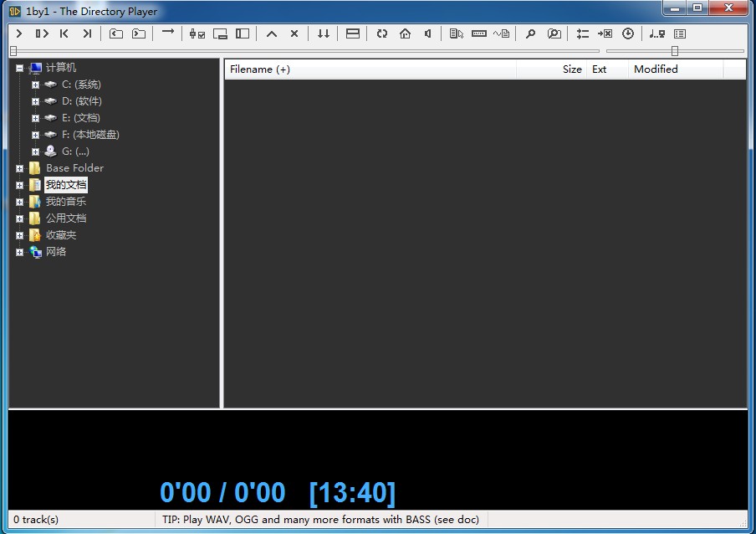Viewport: 756px width, 534px height.
Task: Expand the Base Folder node
Action: click(19, 168)
